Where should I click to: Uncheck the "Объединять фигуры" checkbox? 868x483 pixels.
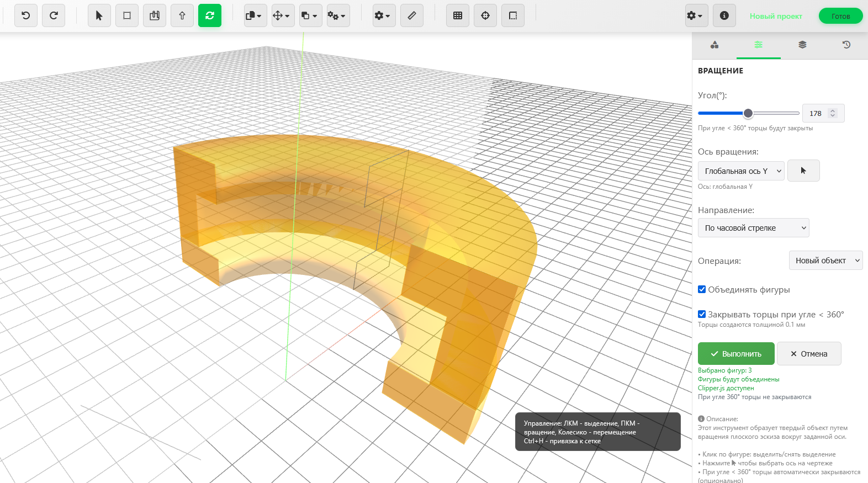[702, 289]
